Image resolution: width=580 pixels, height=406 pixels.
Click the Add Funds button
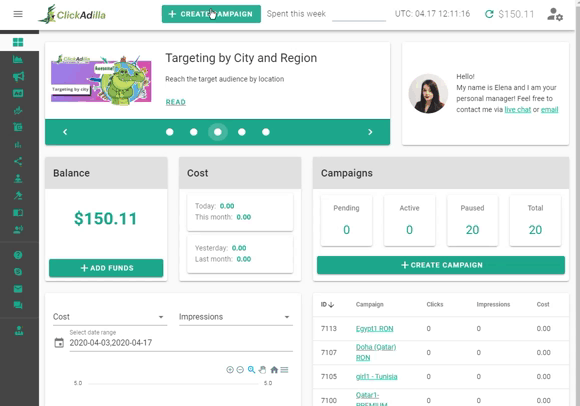[106, 268]
